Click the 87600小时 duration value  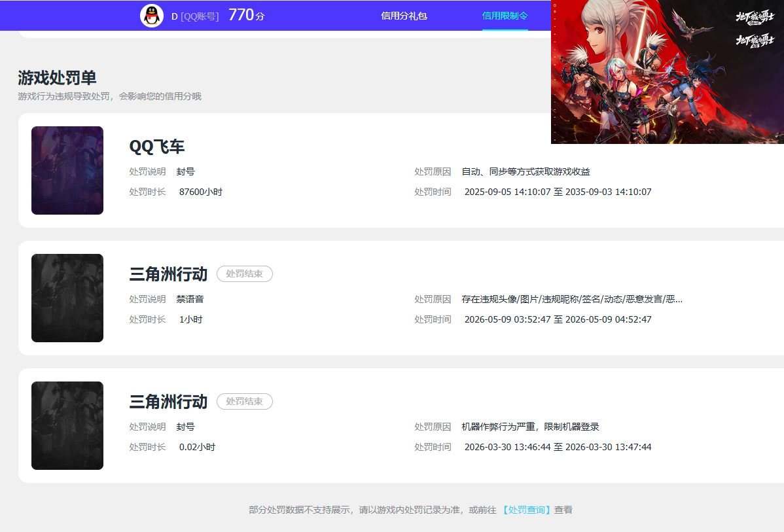coord(200,192)
